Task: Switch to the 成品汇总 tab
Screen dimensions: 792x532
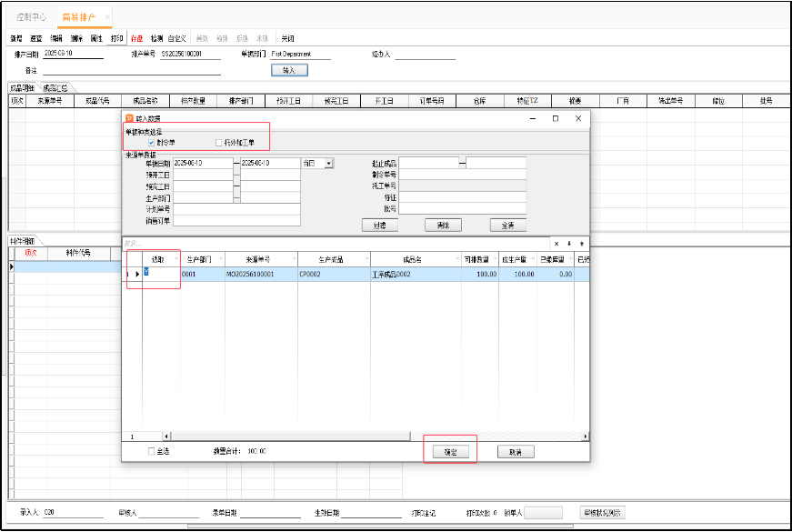Action: [55, 88]
